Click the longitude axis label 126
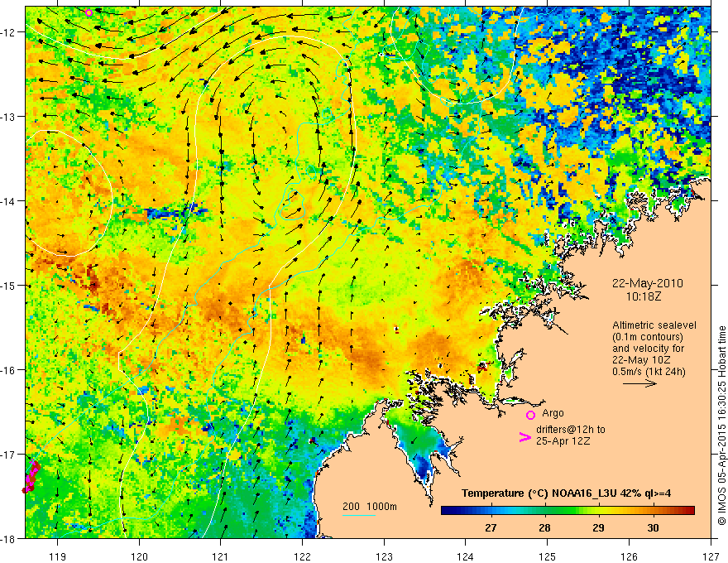 pyautogui.click(x=629, y=556)
